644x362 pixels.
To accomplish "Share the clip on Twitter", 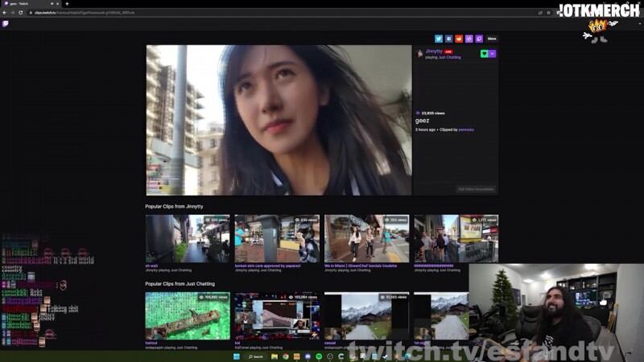I will (x=439, y=39).
